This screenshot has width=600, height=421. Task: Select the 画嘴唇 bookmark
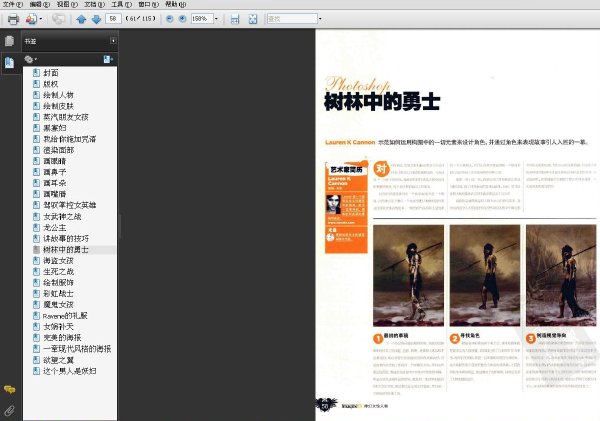click(55, 194)
